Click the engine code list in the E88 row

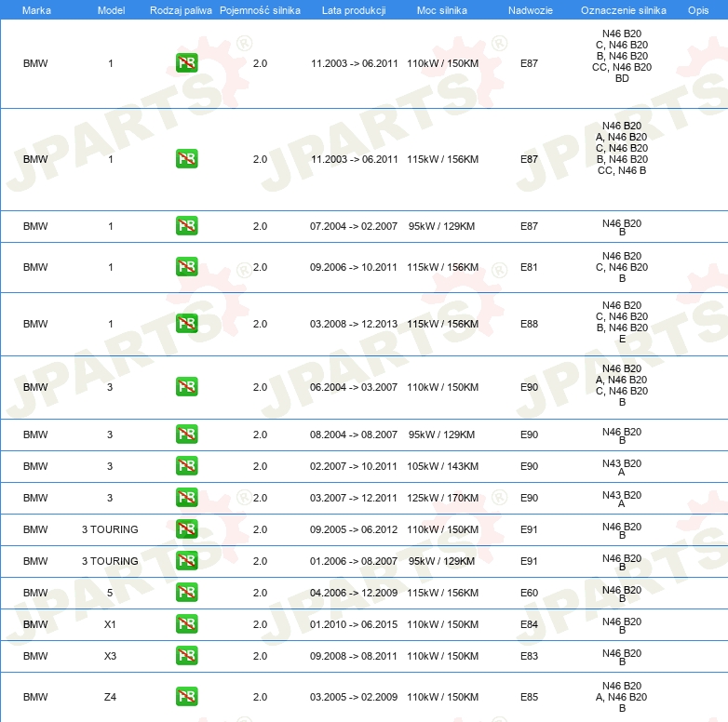click(x=622, y=322)
